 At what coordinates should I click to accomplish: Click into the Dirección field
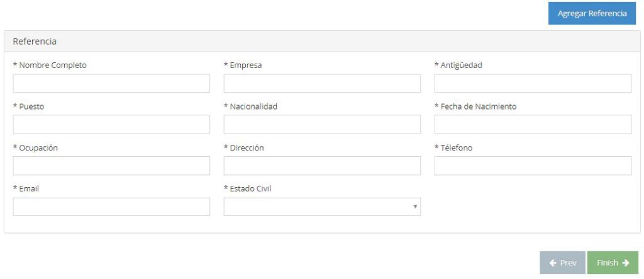(322, 166)
